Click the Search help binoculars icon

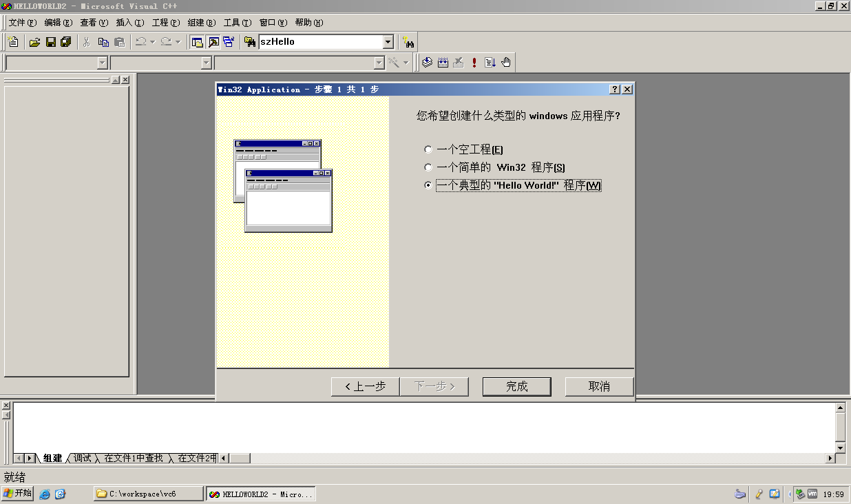click(x=408, y=42)
